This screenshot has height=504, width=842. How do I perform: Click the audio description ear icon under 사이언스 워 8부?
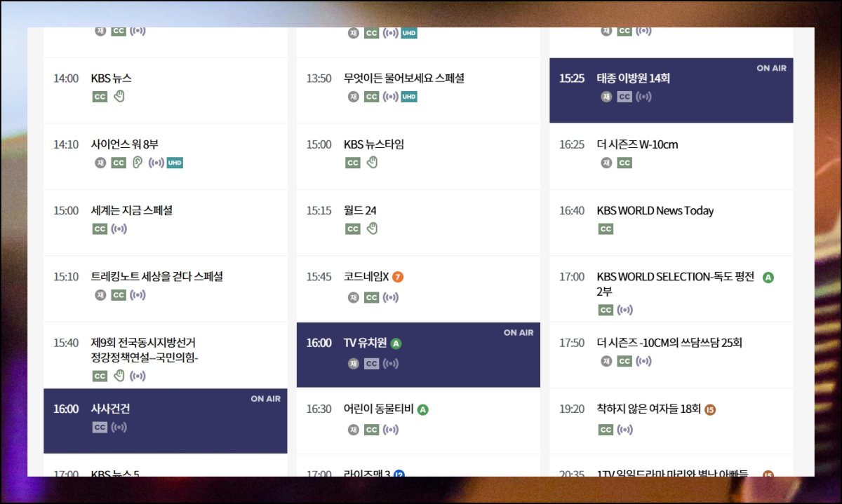point(137,163)
